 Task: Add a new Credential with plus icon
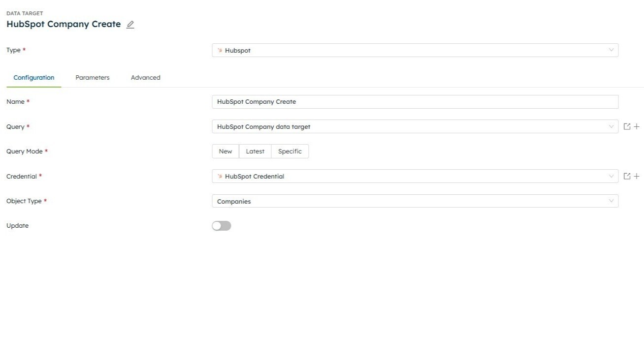pyautogui.click(x=637, y=176)
